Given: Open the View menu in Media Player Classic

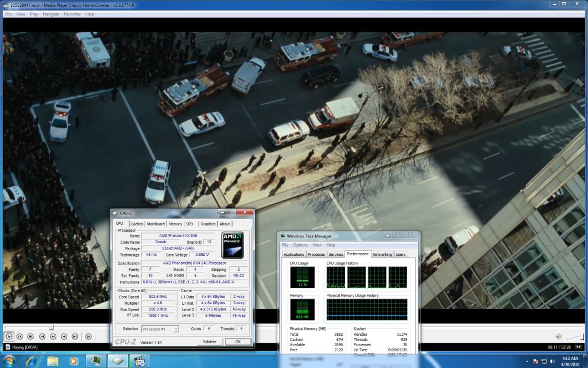Looking at the screenshot, I should [x=21, y=14].
